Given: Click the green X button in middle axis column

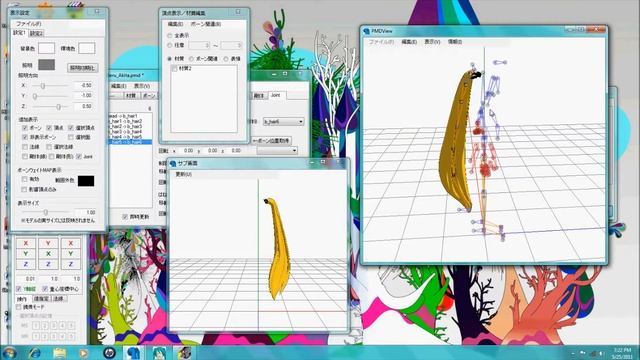Looking at the screenshot, I should (x=48, y=254).
